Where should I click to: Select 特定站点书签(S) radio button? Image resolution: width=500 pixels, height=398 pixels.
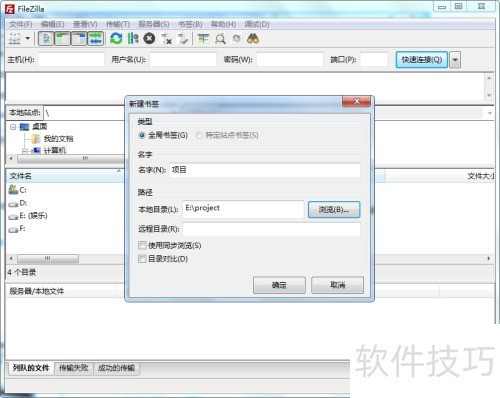[x=199, y=135]
